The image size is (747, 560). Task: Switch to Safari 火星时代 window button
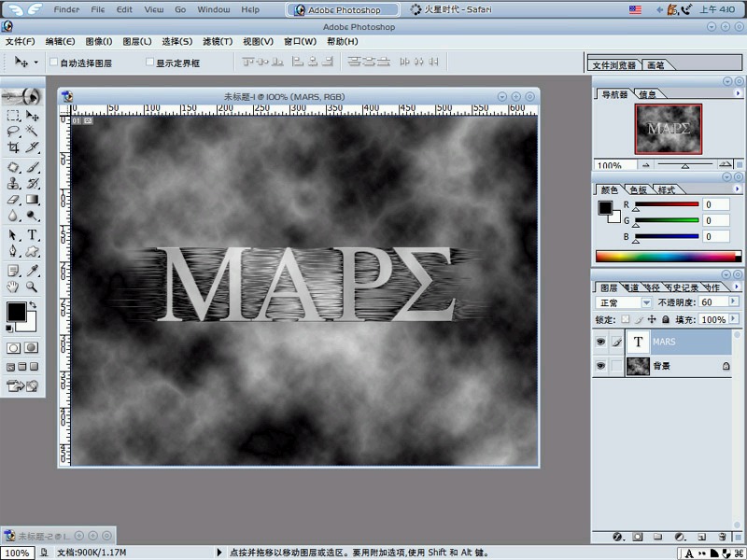[456, 9]
